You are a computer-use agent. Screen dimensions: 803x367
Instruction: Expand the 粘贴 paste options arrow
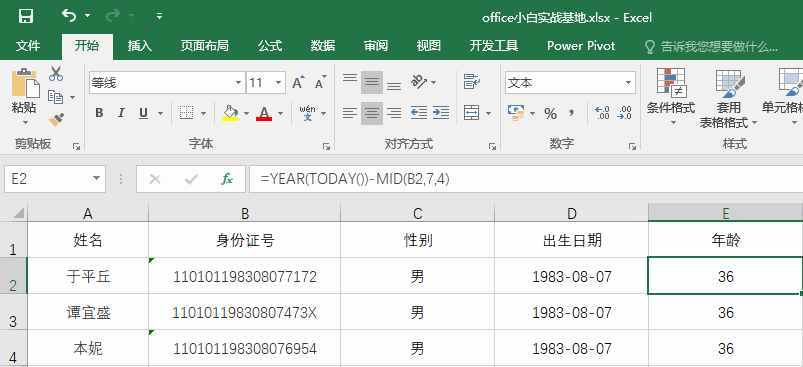(x=25, y=123)
